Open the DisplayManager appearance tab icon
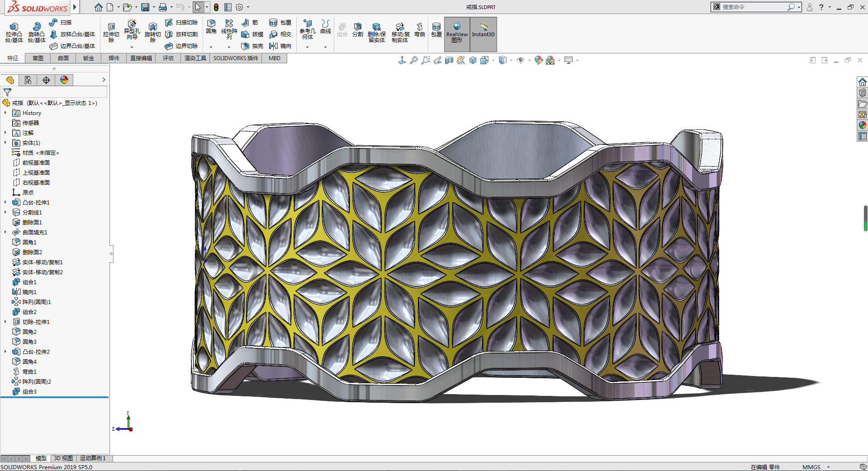 click(64, 80)
